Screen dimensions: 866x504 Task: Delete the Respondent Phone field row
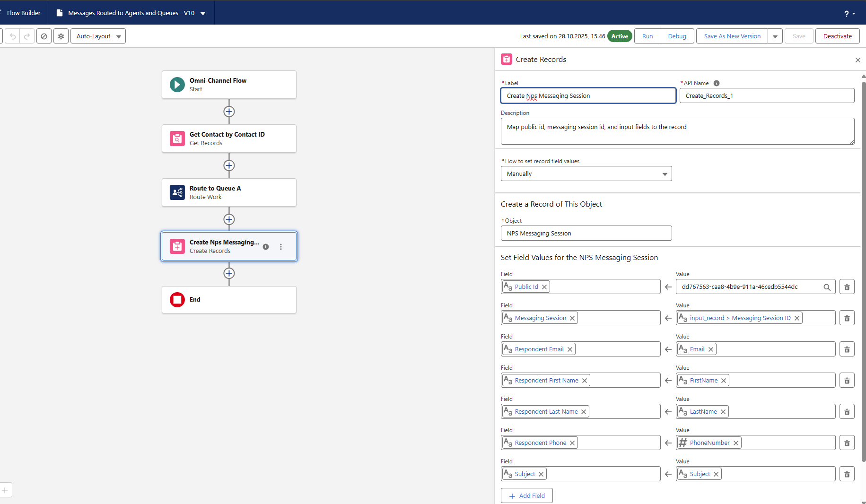[x=847, y=443]
